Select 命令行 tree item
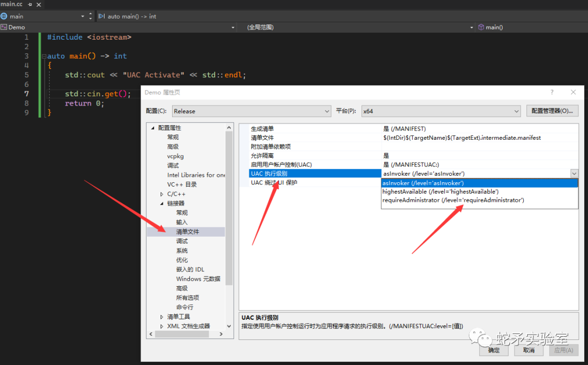Screen dimensions: 588x365 [x=185, y=307]
